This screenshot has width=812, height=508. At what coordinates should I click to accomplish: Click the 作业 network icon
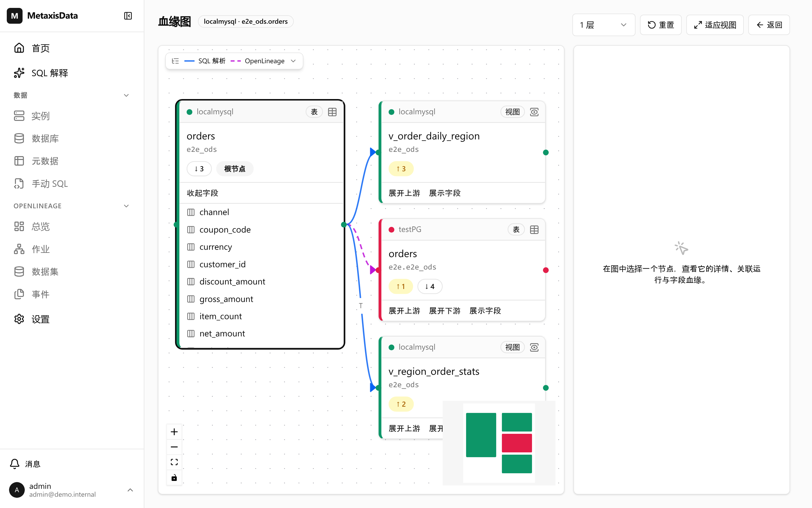click(x=19, y=249)
